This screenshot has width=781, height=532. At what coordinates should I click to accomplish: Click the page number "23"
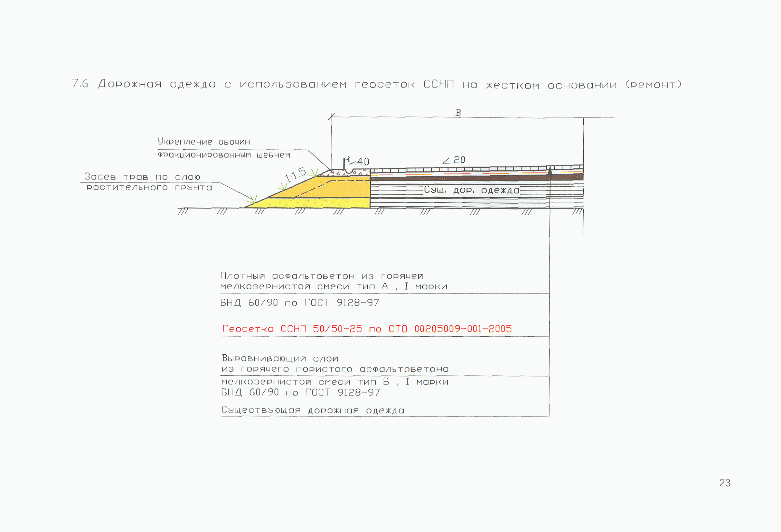(x=725, y=483)
